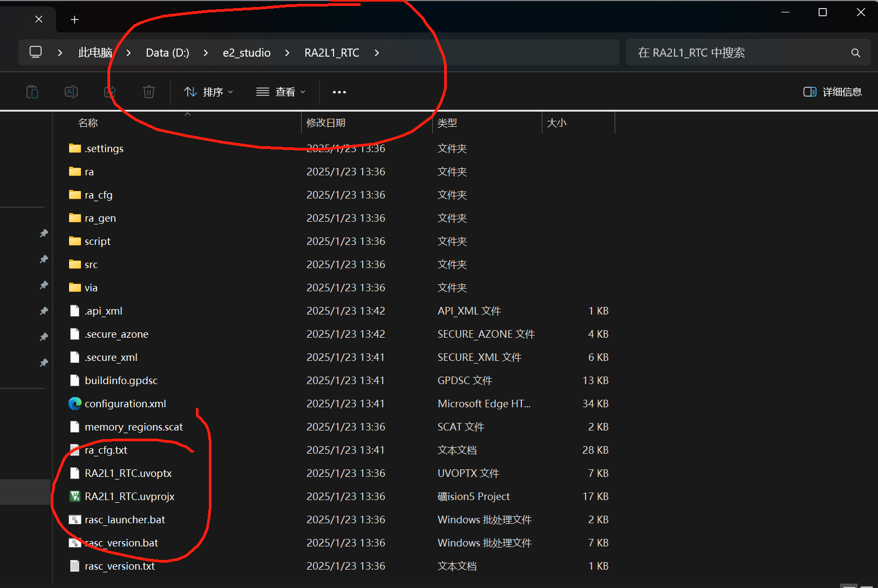Click the paste clipboard icon in toolbar

click(x=32, y=92)
